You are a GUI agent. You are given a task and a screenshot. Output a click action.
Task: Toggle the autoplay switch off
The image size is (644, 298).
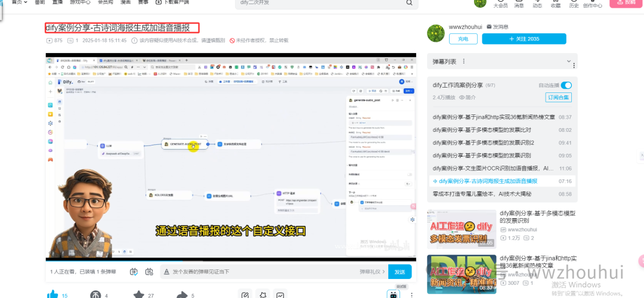coord(565,85)
